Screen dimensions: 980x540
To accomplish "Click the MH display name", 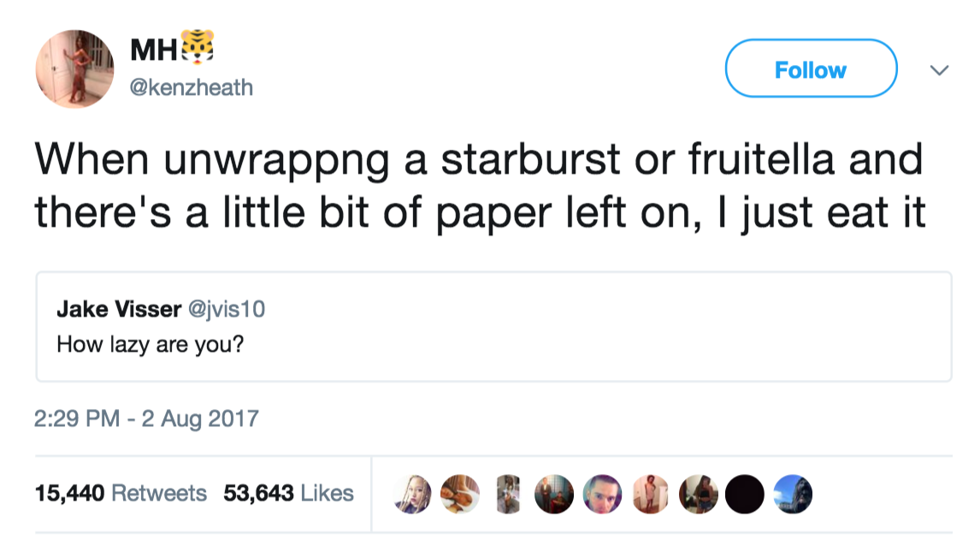I will click(x=151, y=50).
